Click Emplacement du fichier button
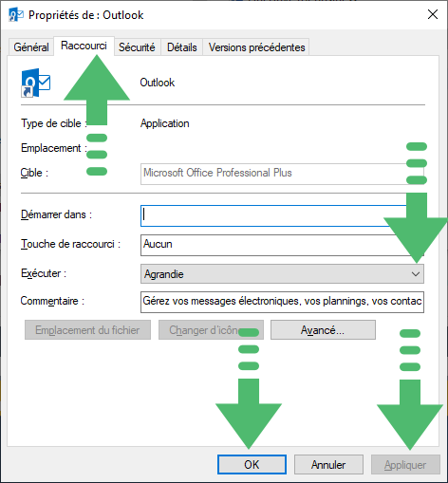The height and width of the screenshot is (483, 448). pyautogui.click(x=87, y=330)
